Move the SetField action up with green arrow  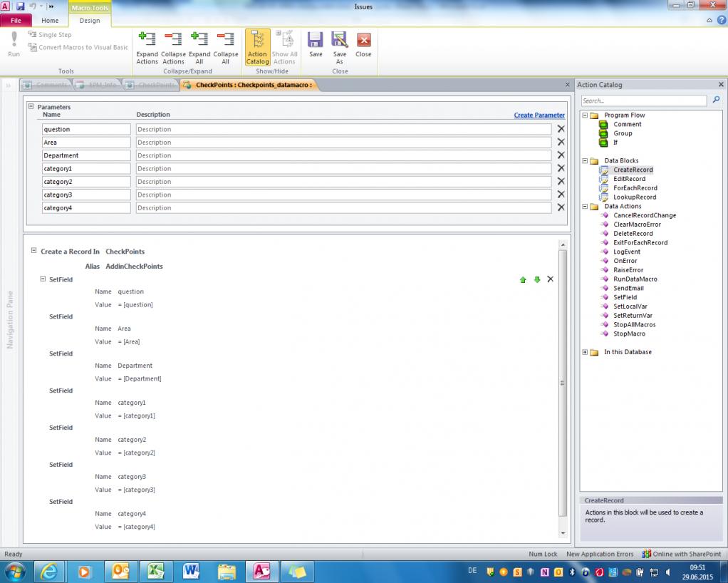523,280
